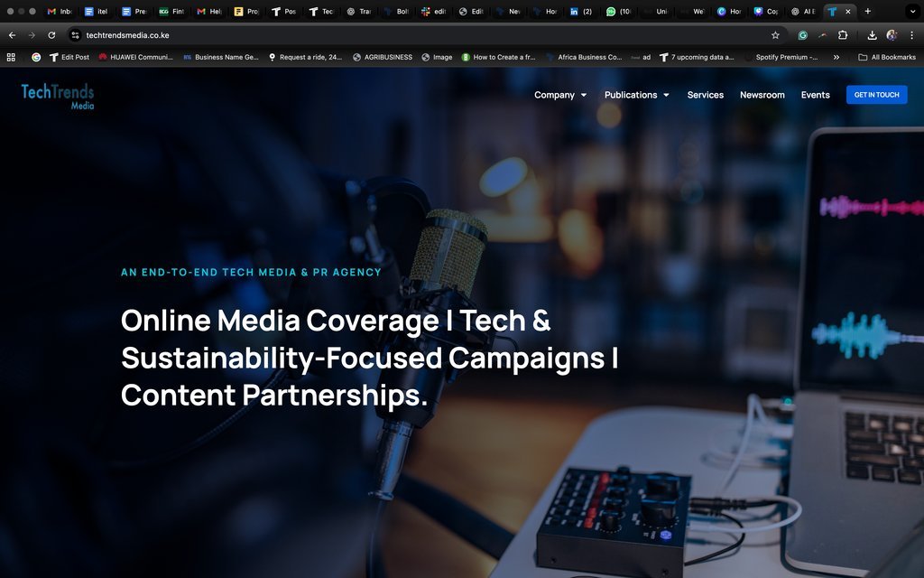
Task: Switch to the LinkedIn tab
Action: (581, 11)
